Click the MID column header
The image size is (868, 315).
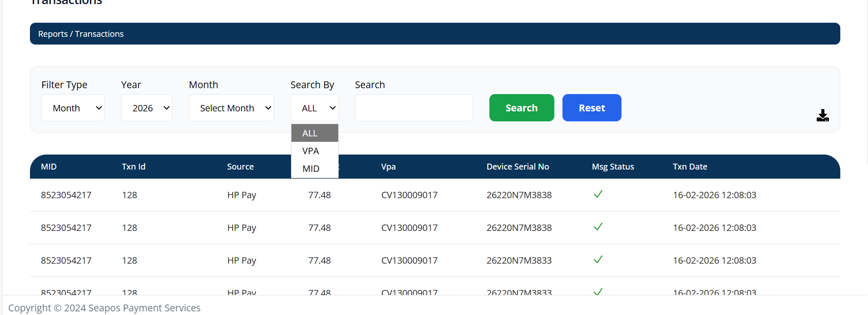point(49,167)
